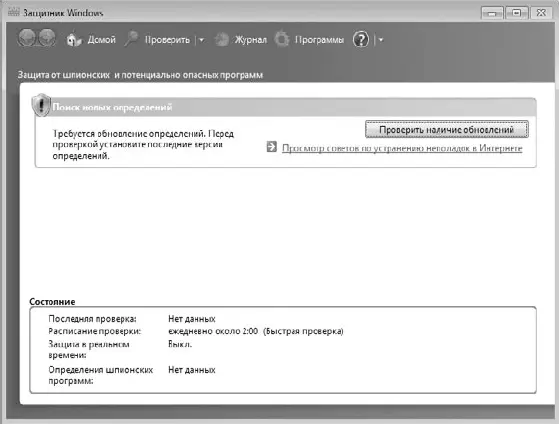Select Проверить in the toolbar
The height and width of the screenshot is (424, 559).
click(167, 40)
